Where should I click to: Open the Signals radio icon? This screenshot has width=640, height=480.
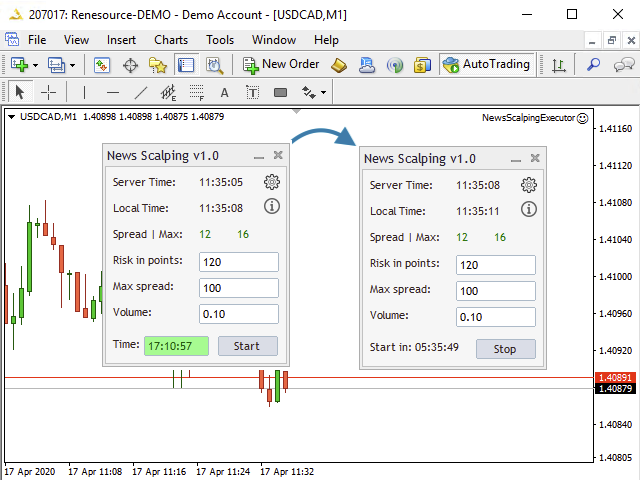[395, 65]
